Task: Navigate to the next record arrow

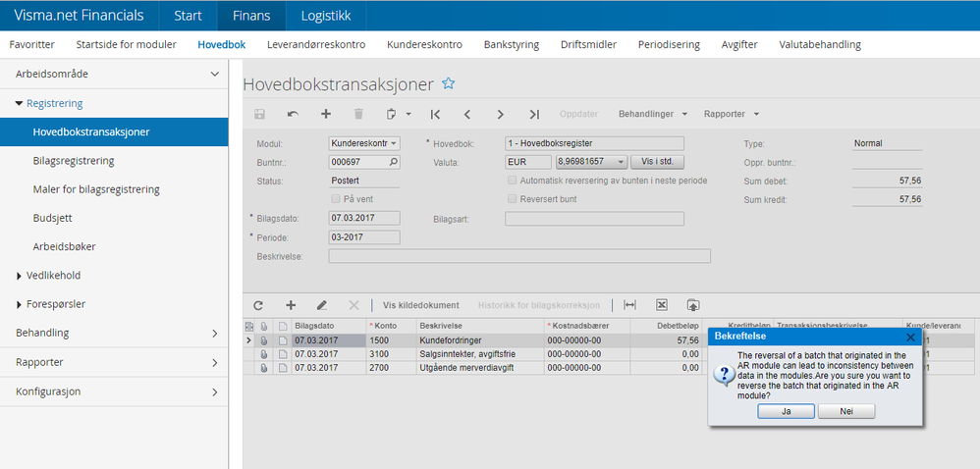Action: (x=501, y=114)
